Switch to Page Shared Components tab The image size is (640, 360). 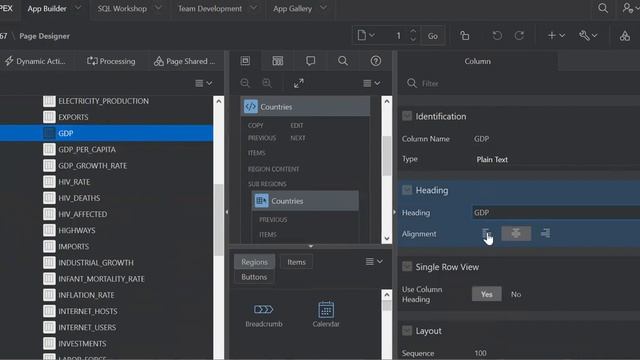[184, 61]
